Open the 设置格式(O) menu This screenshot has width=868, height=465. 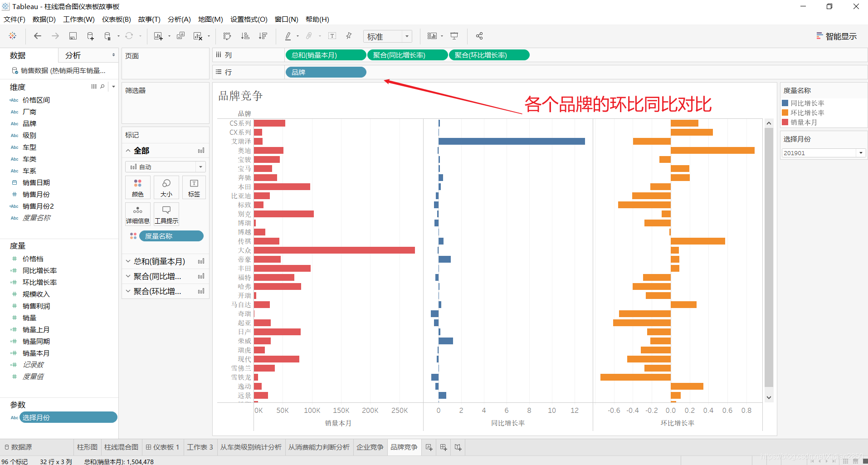[249, 19]
